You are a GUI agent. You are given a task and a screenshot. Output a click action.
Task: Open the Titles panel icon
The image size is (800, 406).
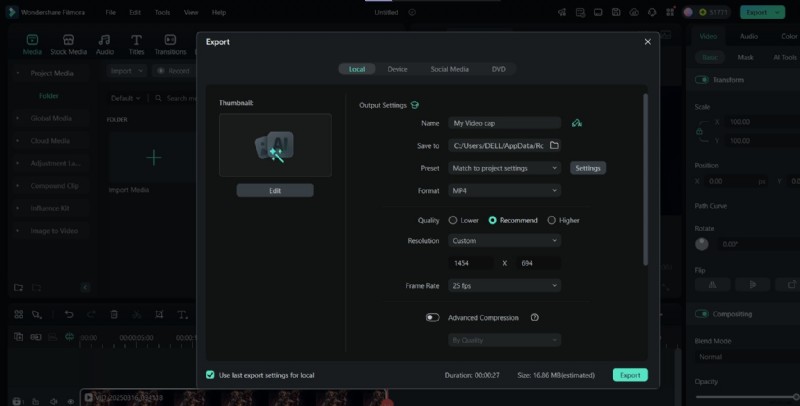135,44
